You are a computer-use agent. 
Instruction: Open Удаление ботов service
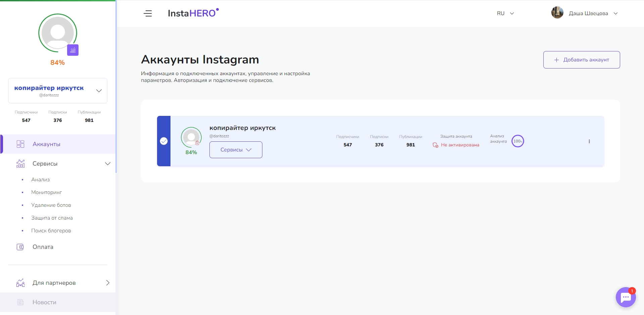coord(51,205)
